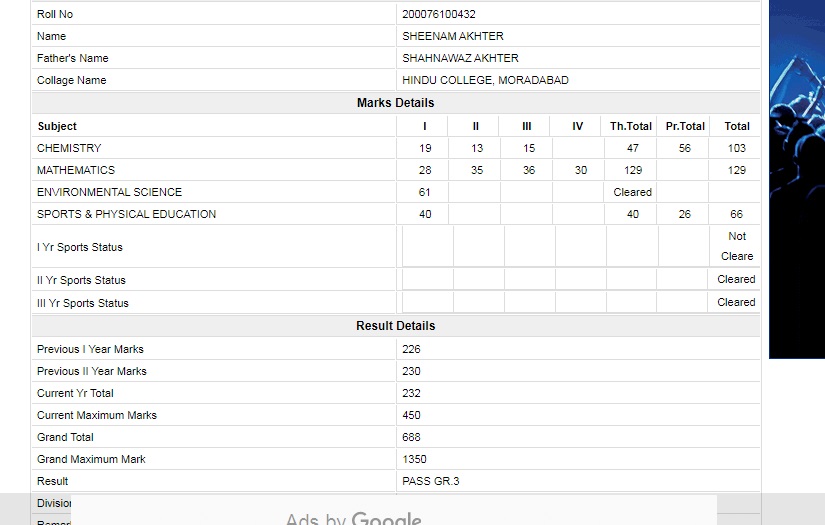Click SPORTS & PHYSICAL EDUCATION row label
This screenshot has height=525, width=825.
pos(126,215)
